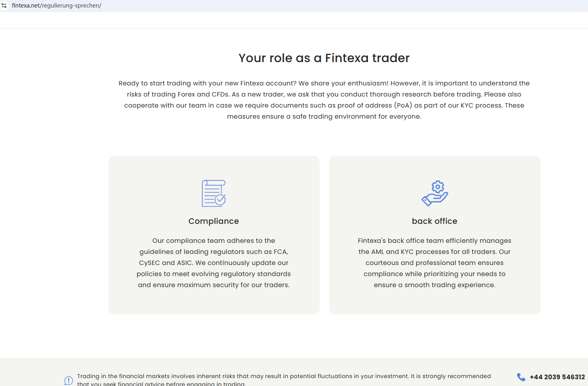Viewport: 588px width, 386px height.
Task: Click the line mentioning AML and KYC processes
Action: click(435, 252)
